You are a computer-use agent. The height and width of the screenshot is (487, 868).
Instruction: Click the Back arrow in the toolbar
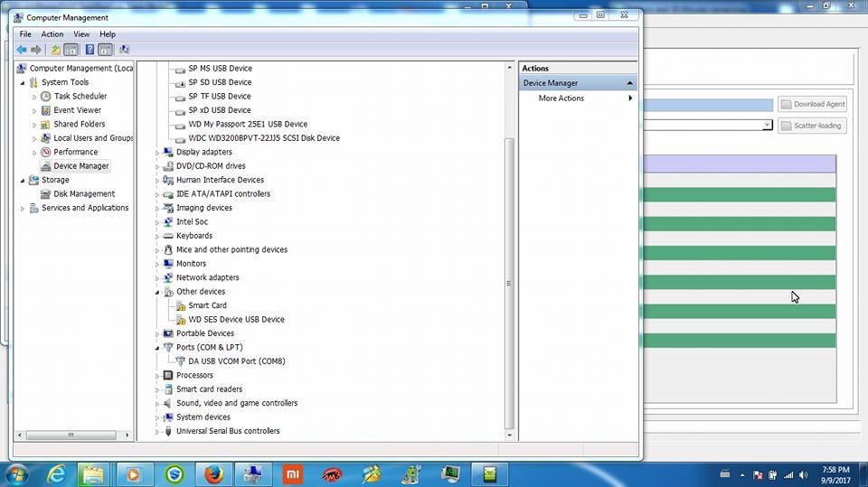[x=22, y=50]
